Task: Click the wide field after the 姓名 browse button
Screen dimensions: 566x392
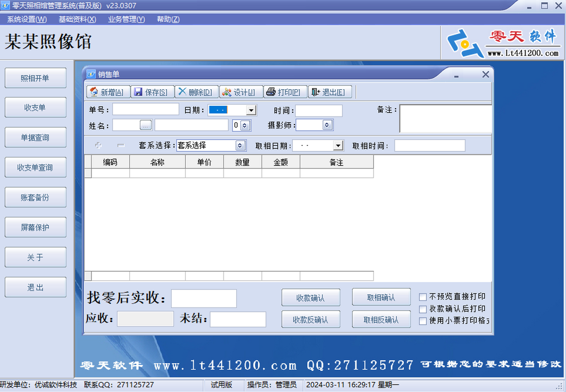Action: [191, 125]
